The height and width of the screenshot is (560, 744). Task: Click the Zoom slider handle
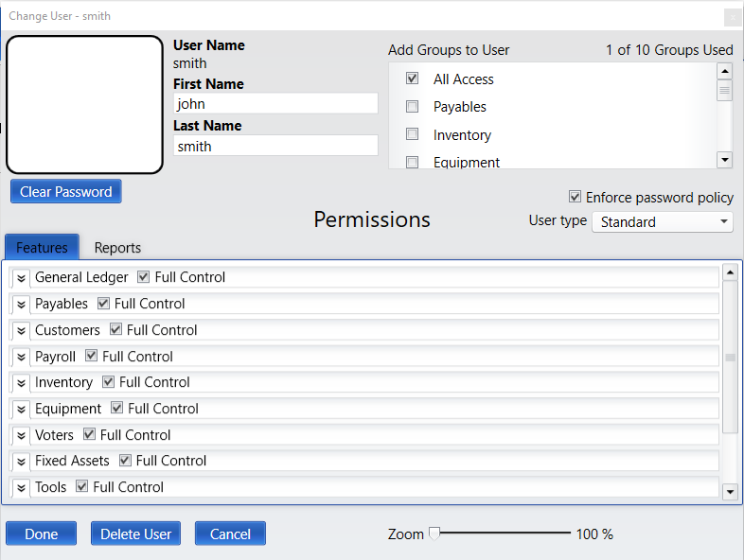(x=434, y=534)
